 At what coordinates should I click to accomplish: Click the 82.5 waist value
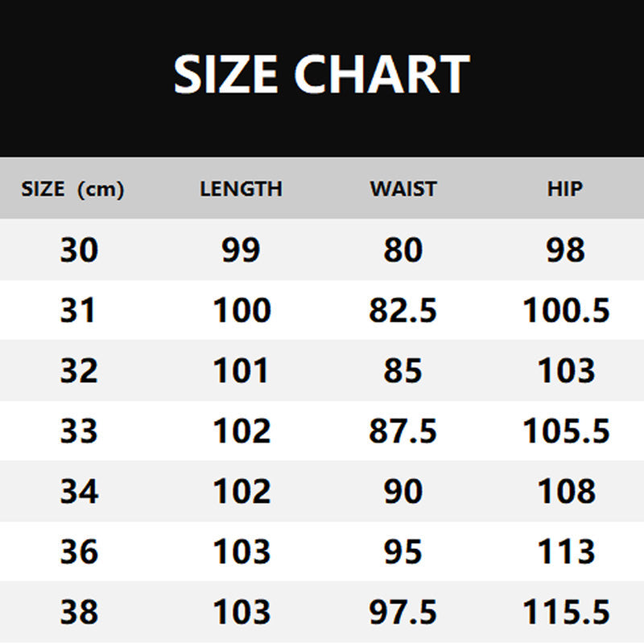coord(403,310)
